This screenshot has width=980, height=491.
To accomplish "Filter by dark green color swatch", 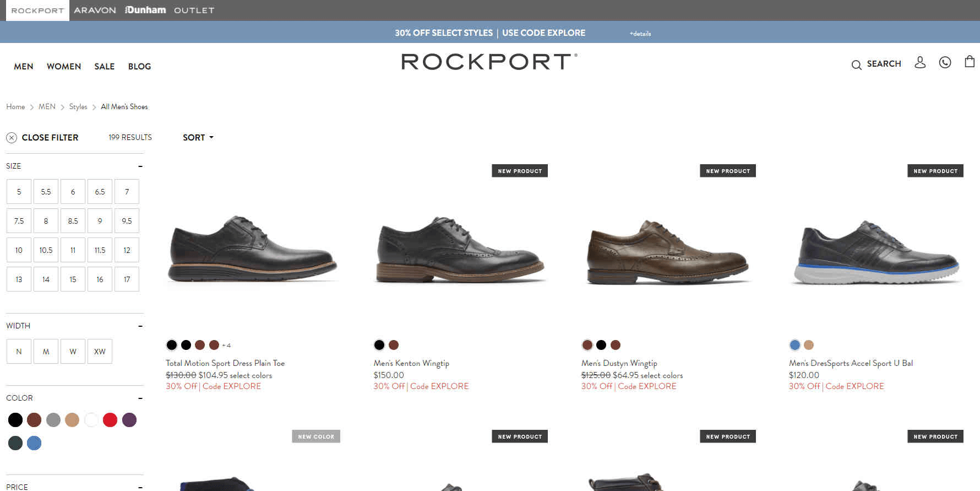I will 15,443.
